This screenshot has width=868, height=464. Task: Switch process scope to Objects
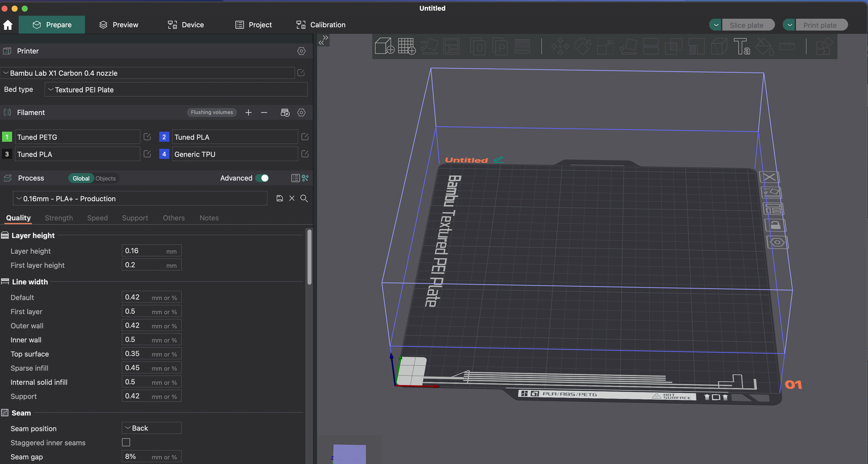point(106,179)
